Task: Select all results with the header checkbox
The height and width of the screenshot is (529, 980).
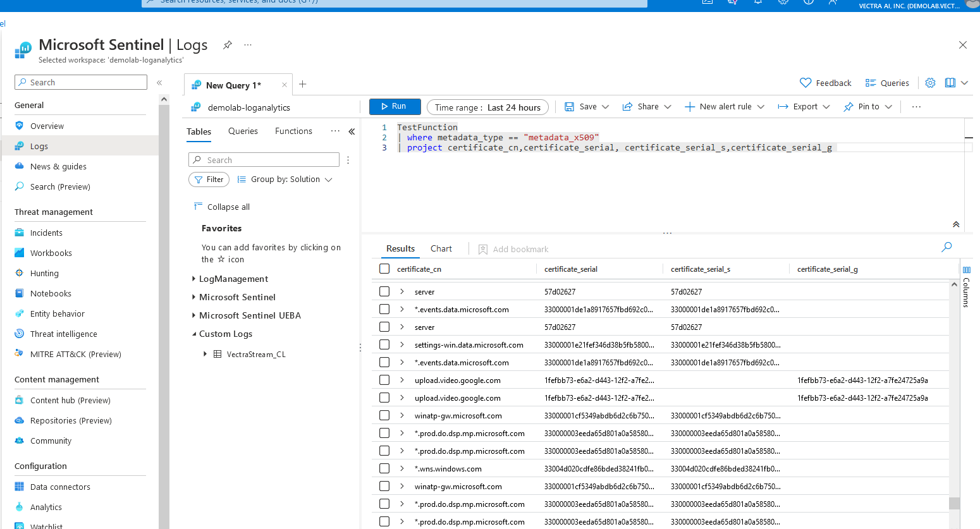Action: (384, 269)
